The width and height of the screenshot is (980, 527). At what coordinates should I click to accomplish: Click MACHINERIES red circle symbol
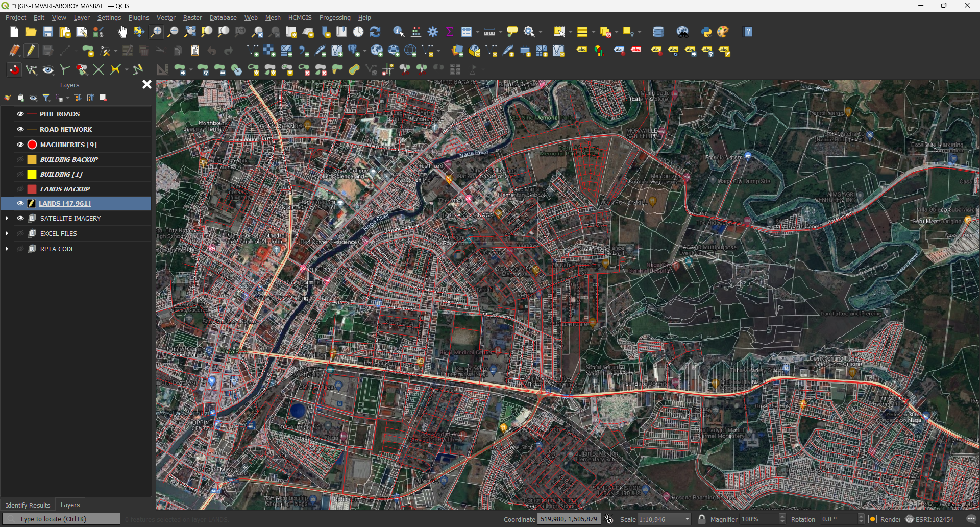pos(32,145)
